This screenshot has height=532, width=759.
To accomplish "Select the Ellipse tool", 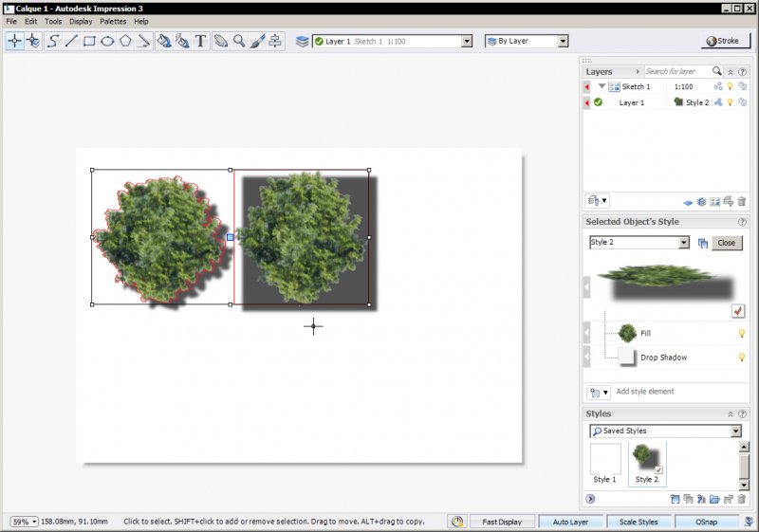I will [107, 41].
